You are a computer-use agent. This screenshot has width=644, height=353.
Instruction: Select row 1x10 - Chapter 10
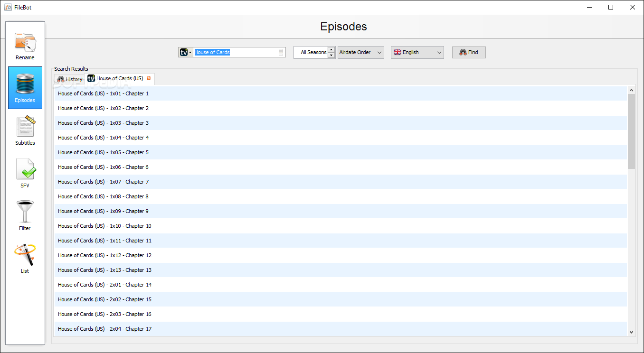pos(341,226)
